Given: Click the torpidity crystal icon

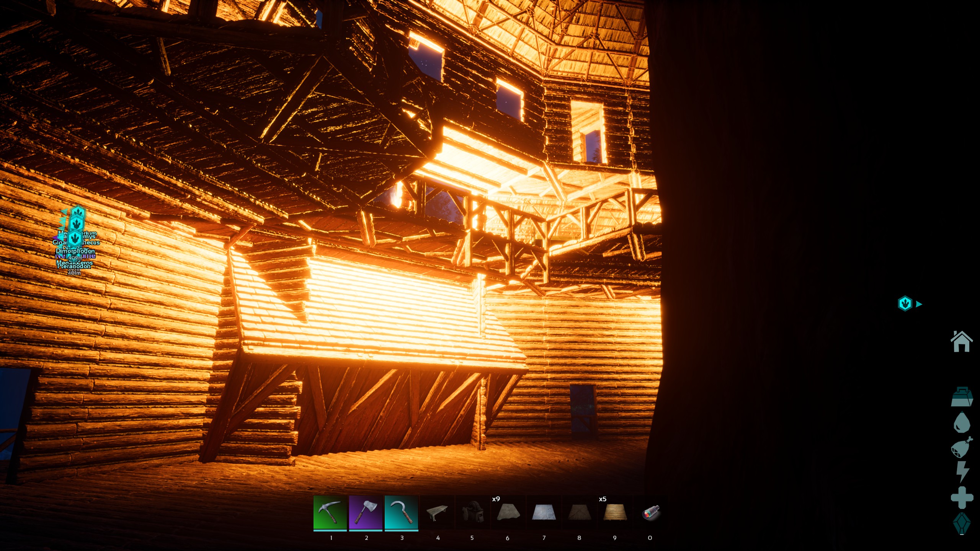Looking at the screenshot, I should [x=962, y=523].
